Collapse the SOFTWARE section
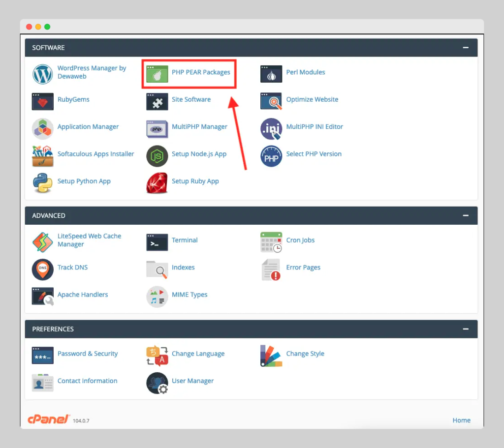Image resolution: width=504 pixels, height=448 pixels. point(465,47)
